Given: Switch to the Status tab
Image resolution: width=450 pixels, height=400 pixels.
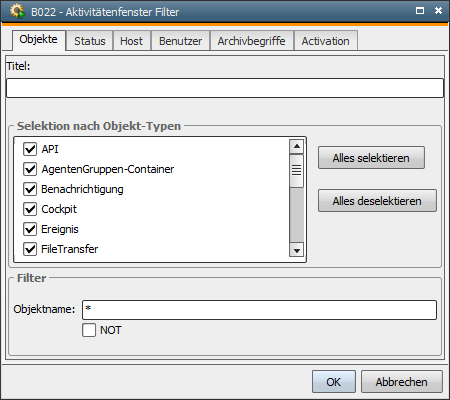Looking at the screenshot, I should point(90,41).
